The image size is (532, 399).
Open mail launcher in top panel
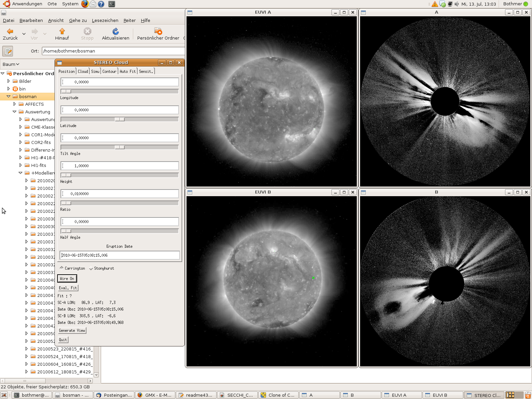(x=93, y=4)
